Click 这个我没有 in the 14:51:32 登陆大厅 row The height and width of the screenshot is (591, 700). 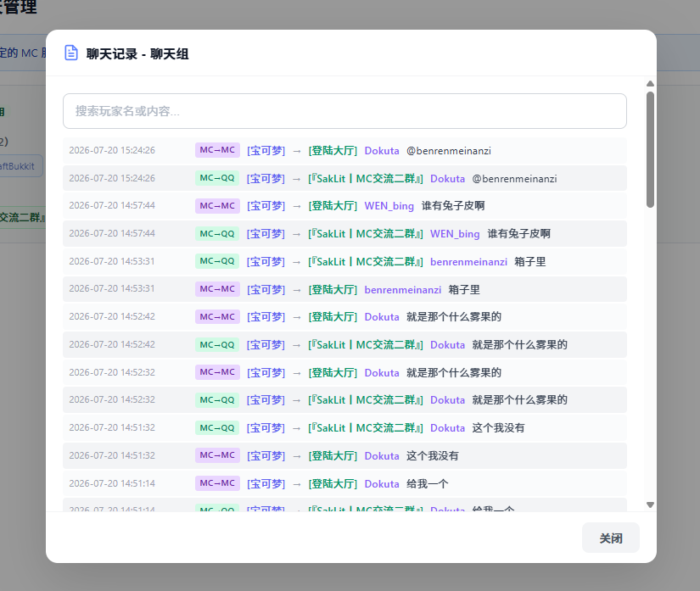(433, 456)
